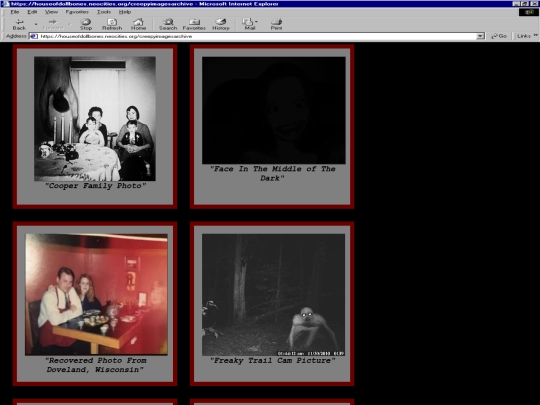Reload the page with the Refresh button
The image size is (540, 405).
click(x=112, y=24)
